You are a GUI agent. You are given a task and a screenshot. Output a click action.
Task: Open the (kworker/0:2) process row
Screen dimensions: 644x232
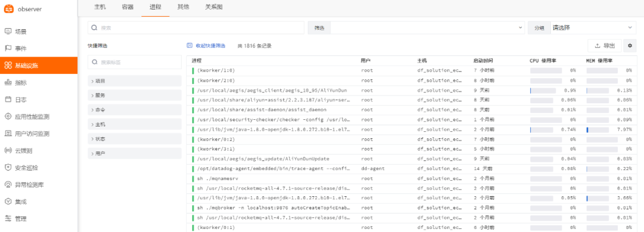(x=412, y=140)
